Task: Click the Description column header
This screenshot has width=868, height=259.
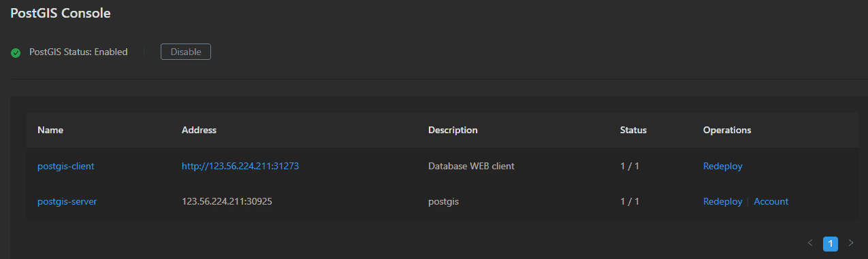Action: point(453,130)
